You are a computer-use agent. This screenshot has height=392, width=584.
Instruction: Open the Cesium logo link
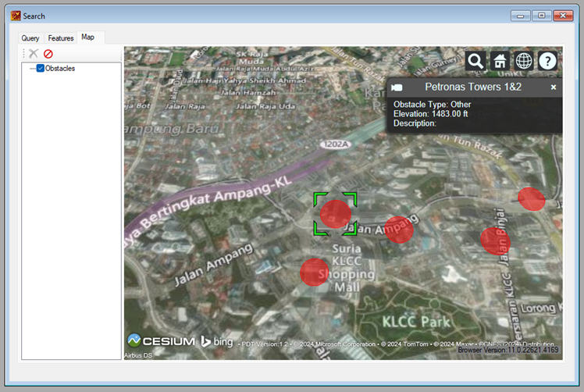point(162,340)
